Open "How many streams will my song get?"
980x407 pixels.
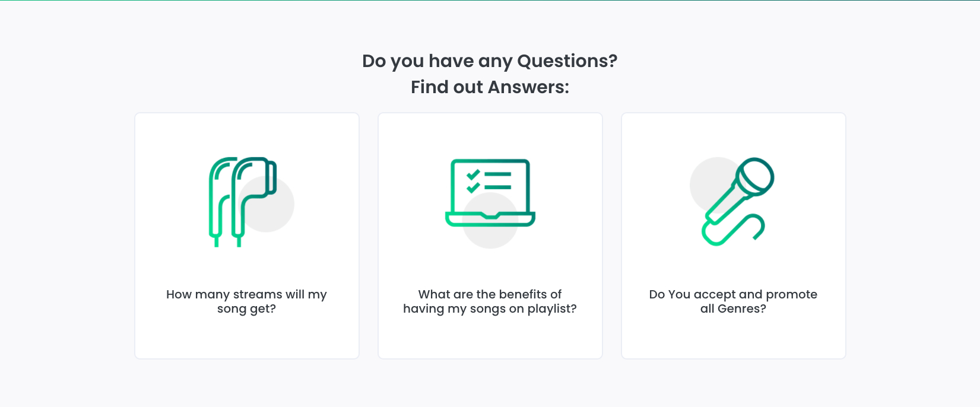coord(246,301)
